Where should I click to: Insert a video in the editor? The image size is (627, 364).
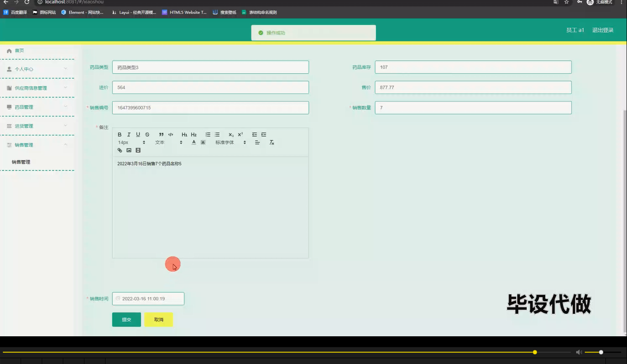tap(138, 150)
